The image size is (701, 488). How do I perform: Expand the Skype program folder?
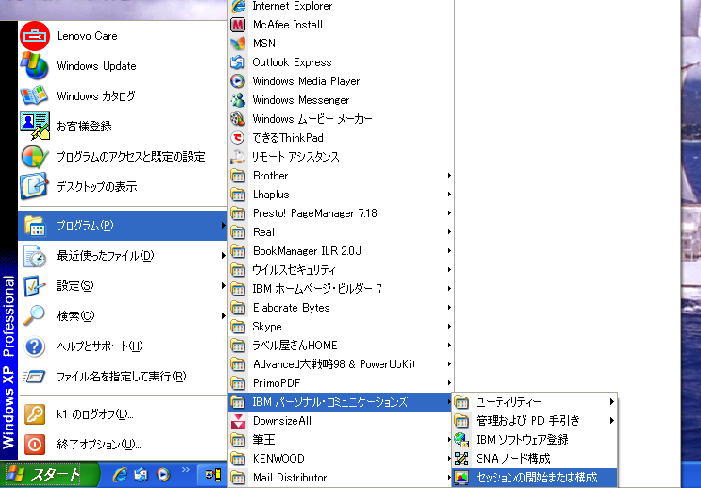tap(341, 327)
